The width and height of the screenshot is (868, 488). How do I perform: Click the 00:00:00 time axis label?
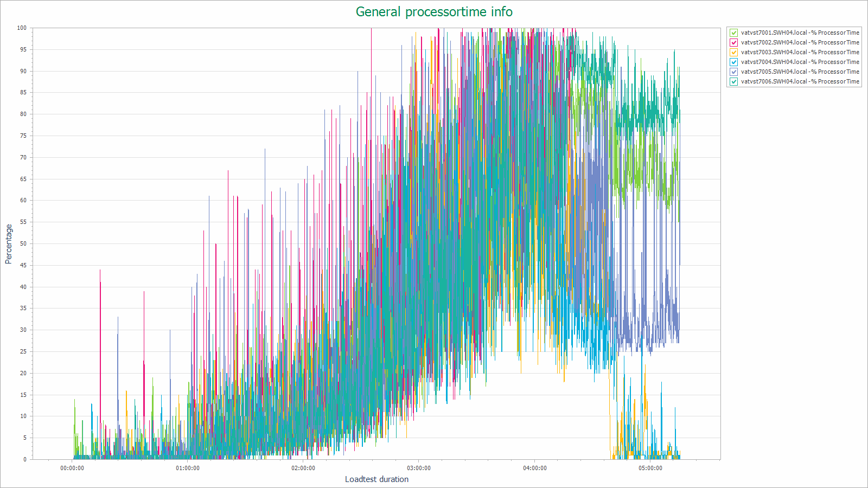point(72,468)
